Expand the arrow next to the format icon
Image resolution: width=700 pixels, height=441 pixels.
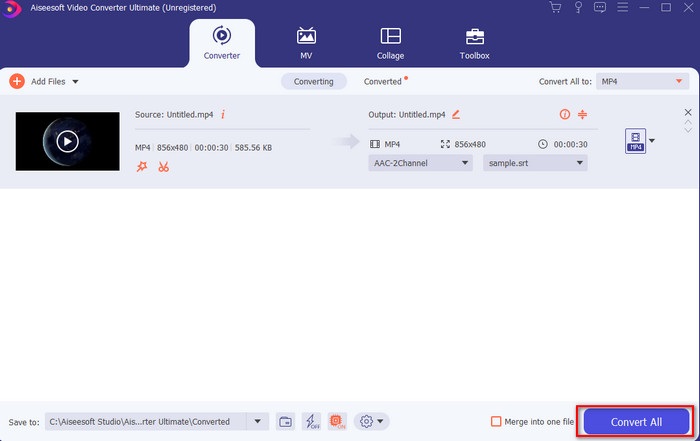(652, 141)
